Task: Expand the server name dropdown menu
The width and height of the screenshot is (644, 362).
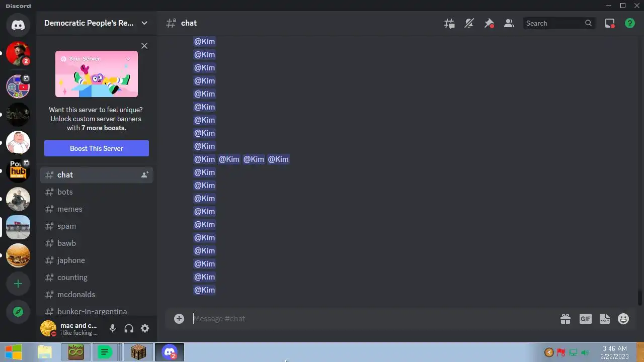Action: 144,23
